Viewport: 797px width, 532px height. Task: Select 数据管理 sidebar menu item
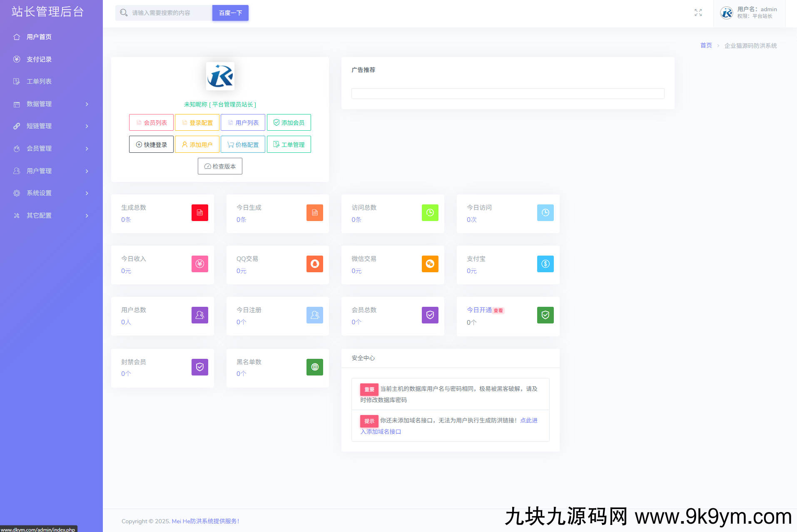pos(51,104)
